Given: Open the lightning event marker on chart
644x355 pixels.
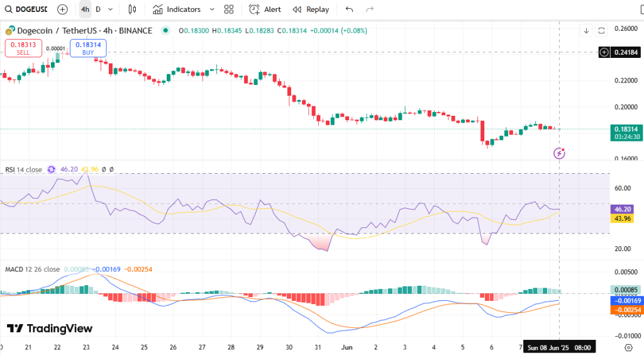Looking at the screenshot, I should click(559, 153).
